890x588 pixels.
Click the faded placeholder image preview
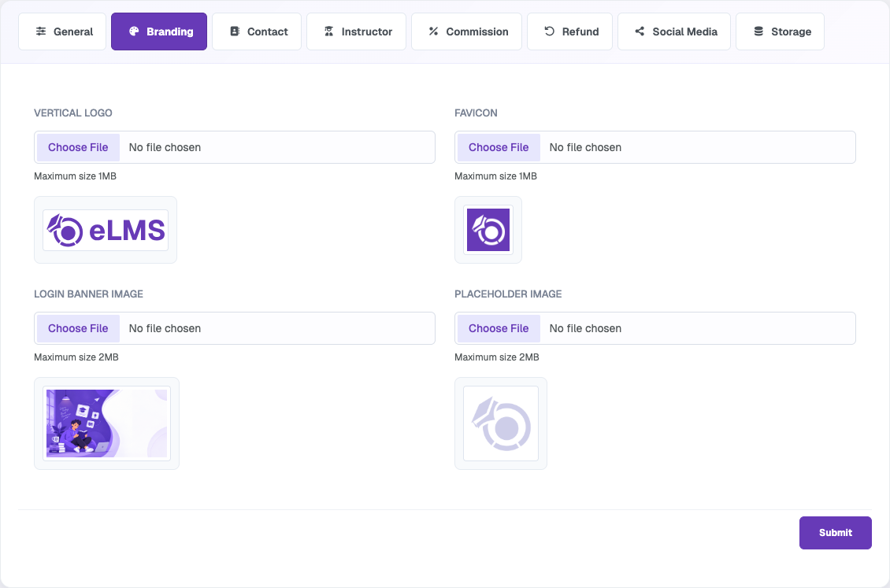pos(501,423)
